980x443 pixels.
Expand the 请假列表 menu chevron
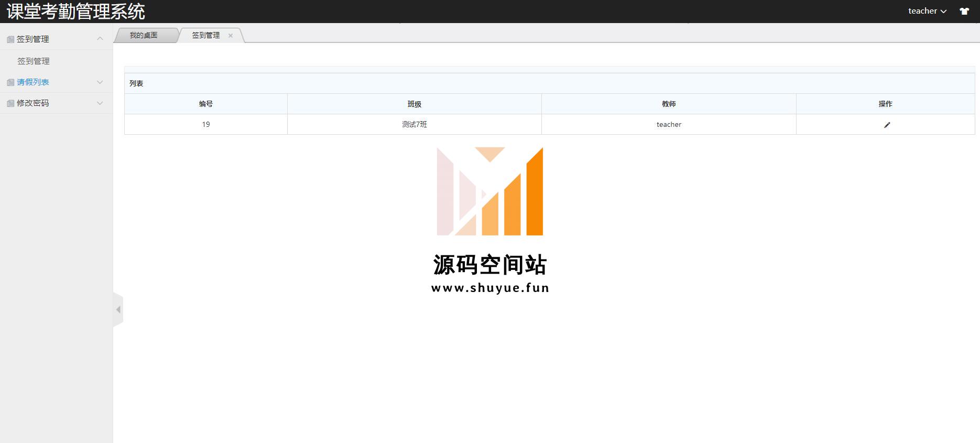click(x=100, y=82)
